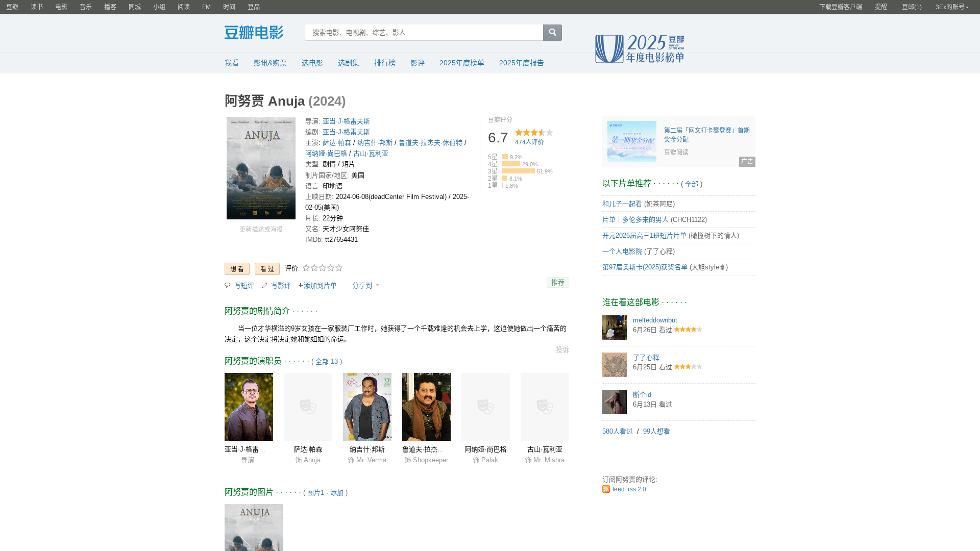Open 断个id user avatar
Image resolution: width=980 pixels, height=551 pixels.
pyautogui.click(x=615, y=402)
